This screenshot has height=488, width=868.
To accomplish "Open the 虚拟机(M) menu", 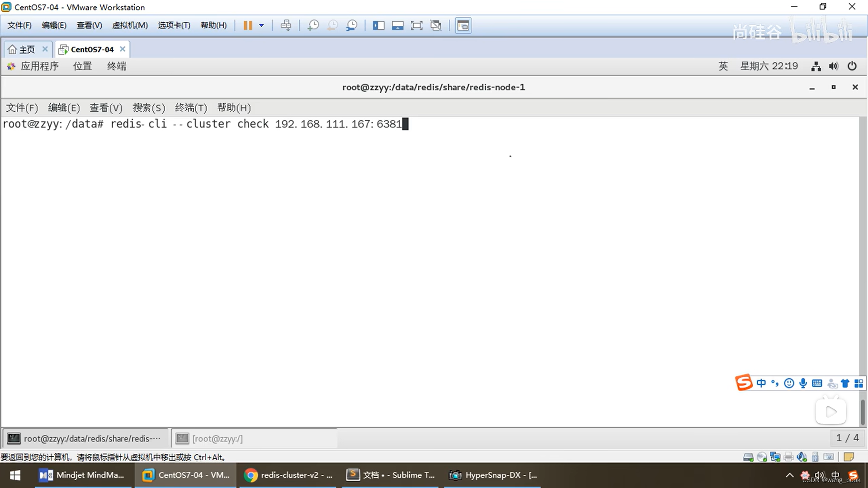I will coord(130,25).
